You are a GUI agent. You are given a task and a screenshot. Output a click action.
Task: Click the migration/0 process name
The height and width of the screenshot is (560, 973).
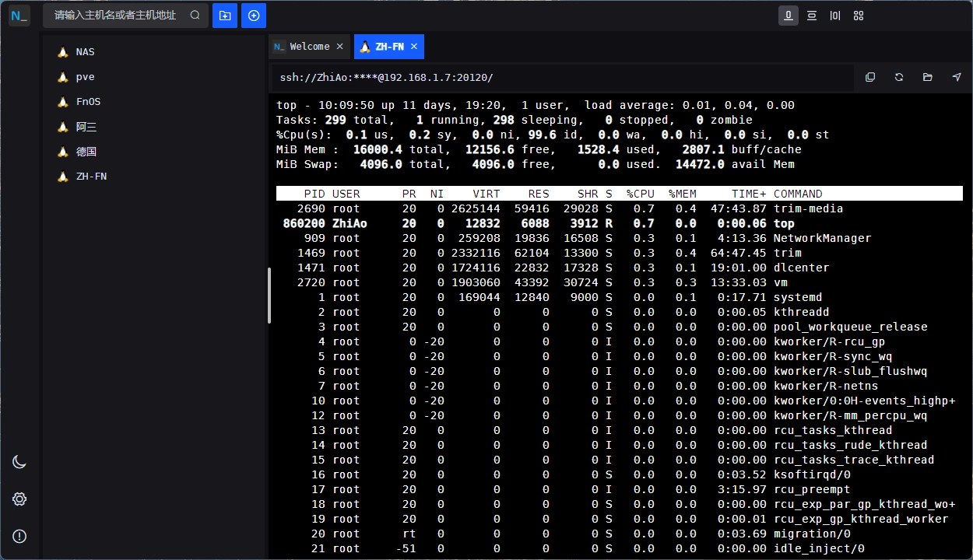(812, 534)
